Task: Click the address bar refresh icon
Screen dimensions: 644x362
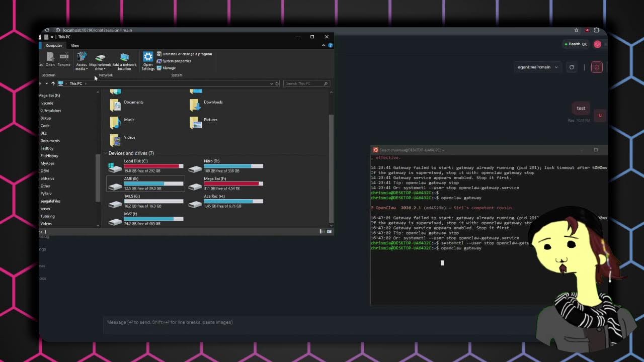Action: pos(277,83)
